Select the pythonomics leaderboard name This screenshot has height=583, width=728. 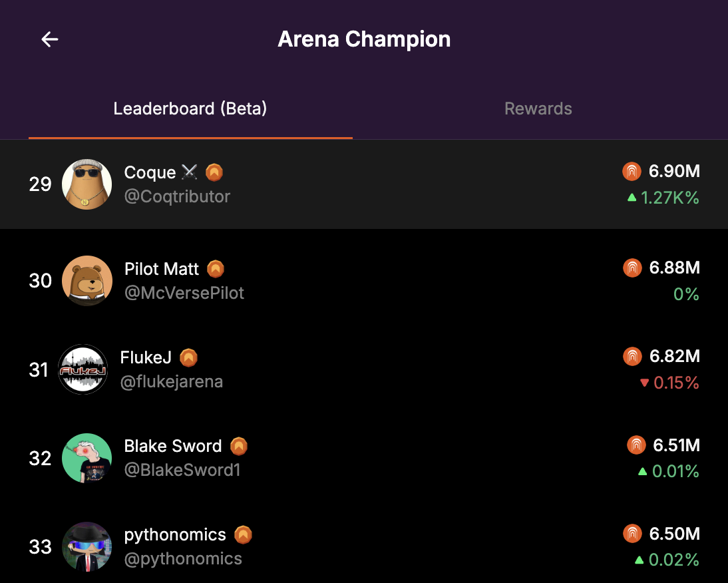click(175, 534)
